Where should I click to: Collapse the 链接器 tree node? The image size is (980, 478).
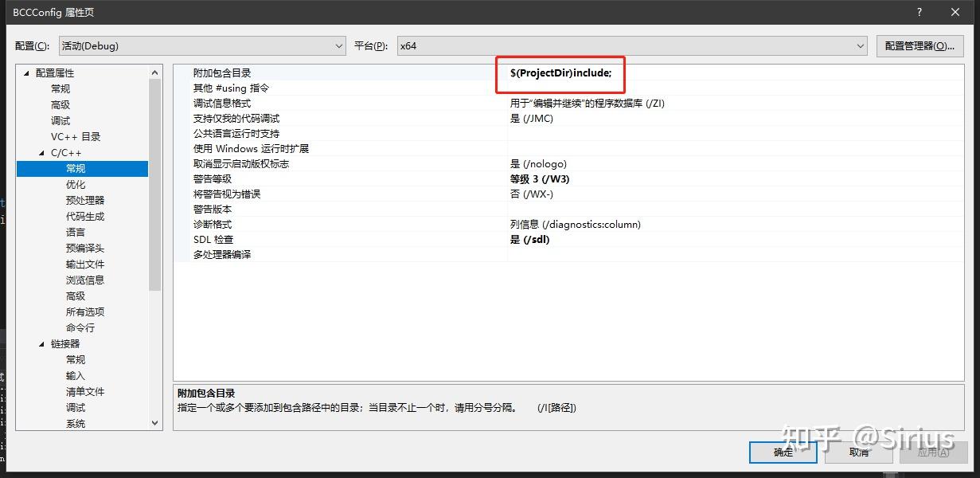[x=42, y=343]
